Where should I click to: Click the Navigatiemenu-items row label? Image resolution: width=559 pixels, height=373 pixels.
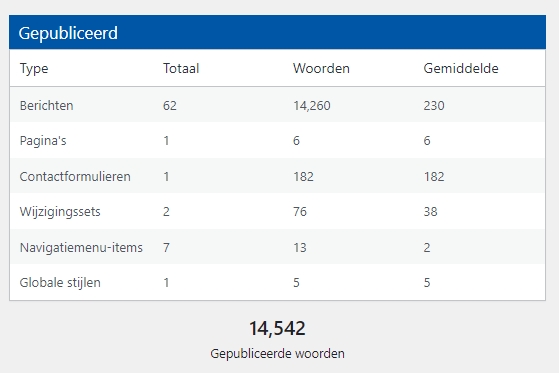pos(81,247)
